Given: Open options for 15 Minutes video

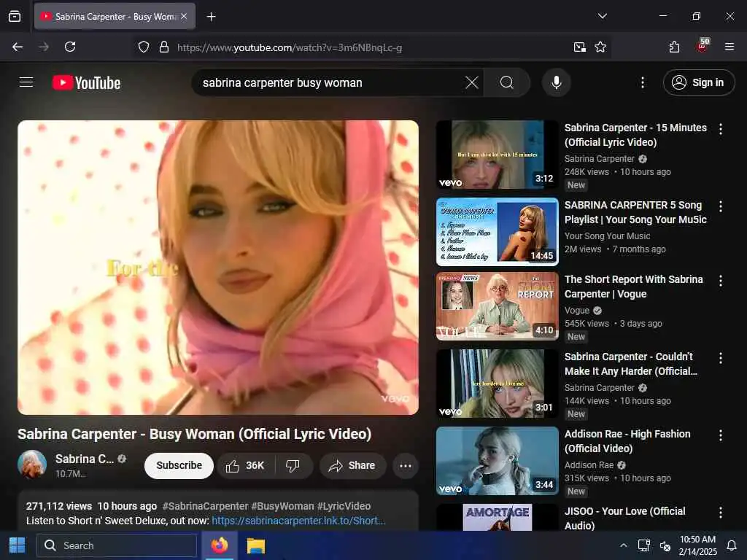Looking at the screenshot, I should [x=720, y=129].
